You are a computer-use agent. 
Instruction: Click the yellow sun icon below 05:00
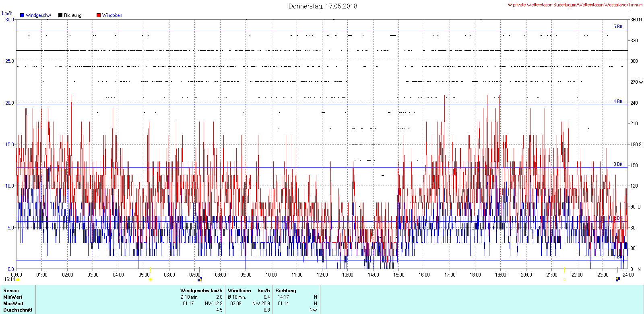[151, 279]
